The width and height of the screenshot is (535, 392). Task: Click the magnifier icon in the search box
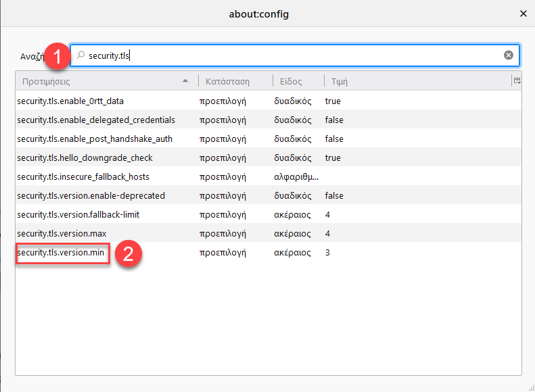[x=81, y=55]
